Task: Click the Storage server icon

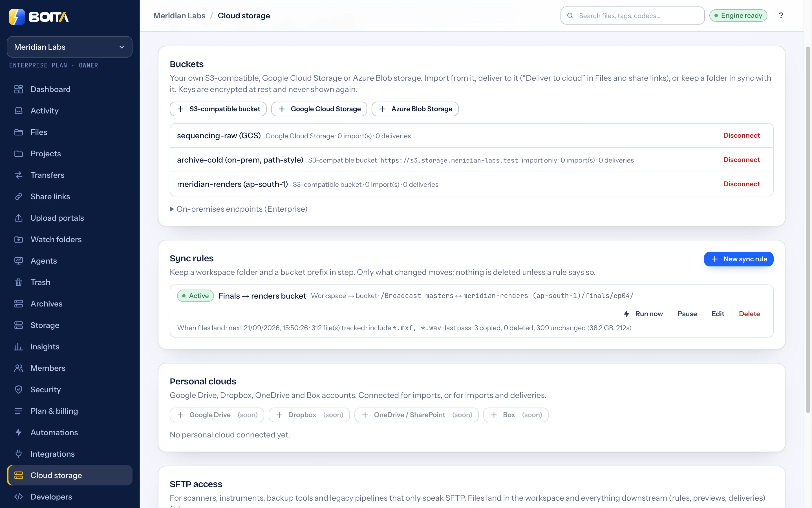Action: click(18, 325)
